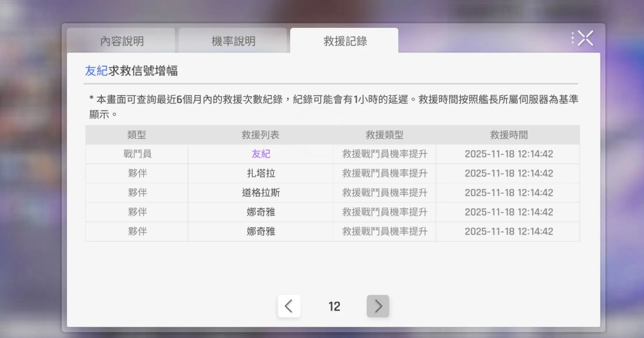Select the 扎塔拉 partner row
The width and height of the screenshot is (644, 338).
(x=261, y=173)
